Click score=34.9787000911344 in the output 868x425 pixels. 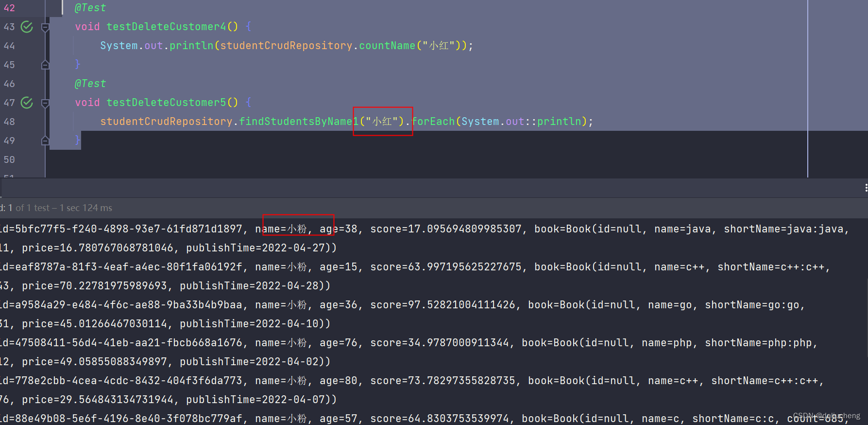[x=440, y=343]
